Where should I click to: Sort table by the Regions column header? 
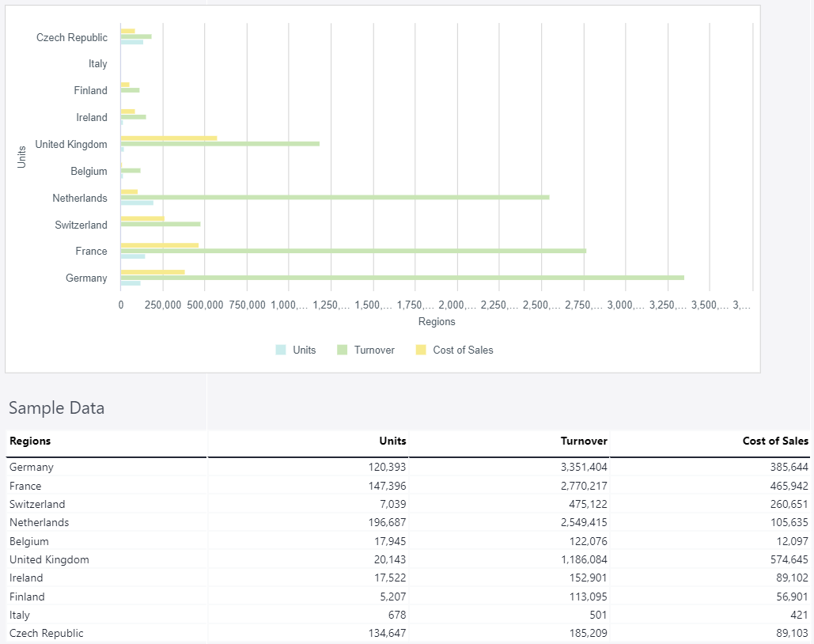point(30,441)
